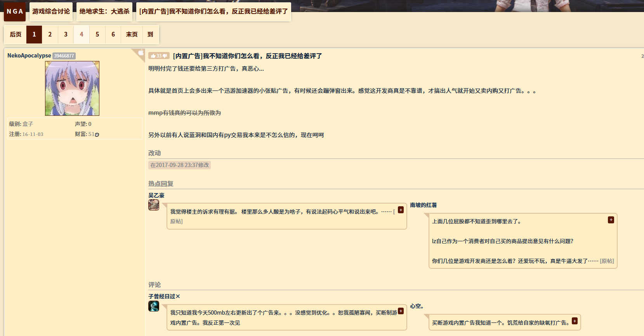The width and height of the screenshot is (644, 336).
Task: Open 原帖 link in 南坡的红薯's reply
Action: pyautogui.click(x=607, y=261)
